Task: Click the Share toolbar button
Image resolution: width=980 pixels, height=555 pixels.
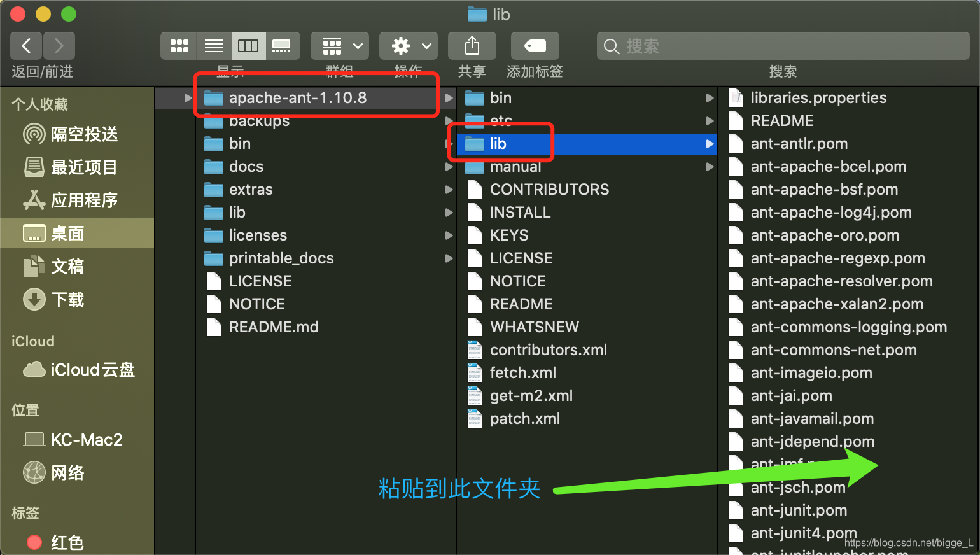Action: click(472, 46)
